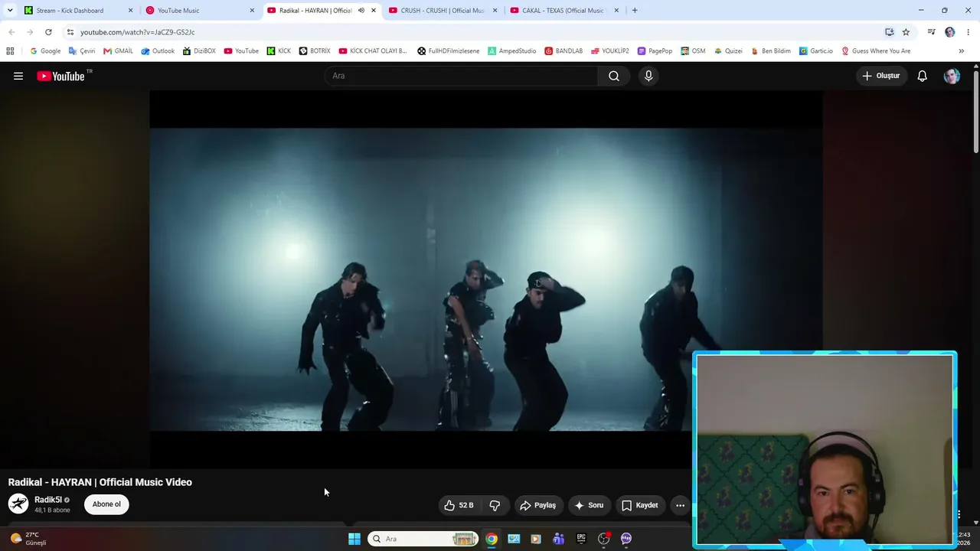
Task: Open the Radik5l channel avatar
Action: click(18, 504)
